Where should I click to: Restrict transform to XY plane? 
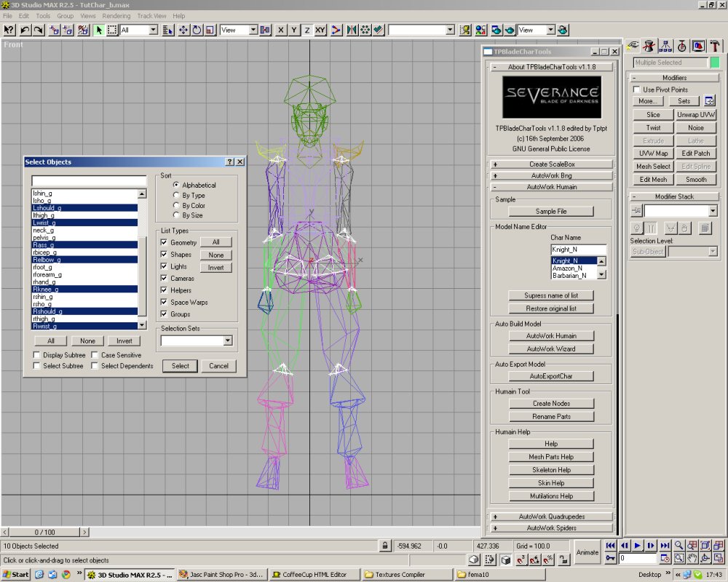320,30
